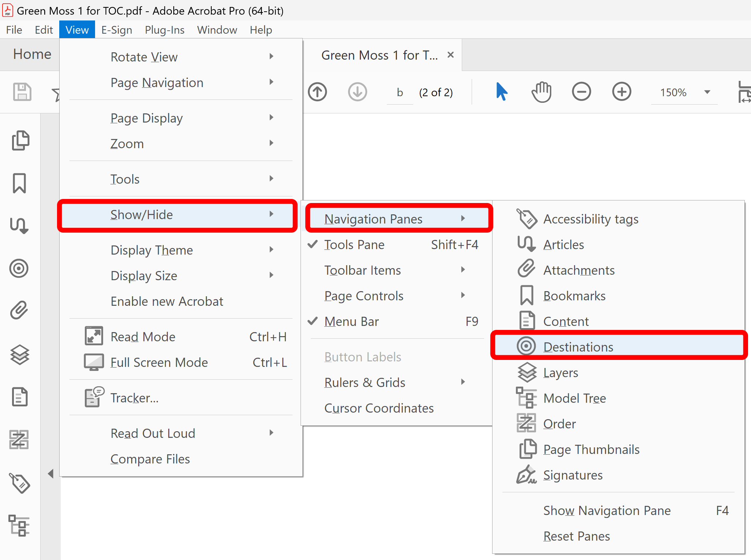
Task: Open the Page Thumbnails sidebar panel
Action: click(x=20, y=140)
